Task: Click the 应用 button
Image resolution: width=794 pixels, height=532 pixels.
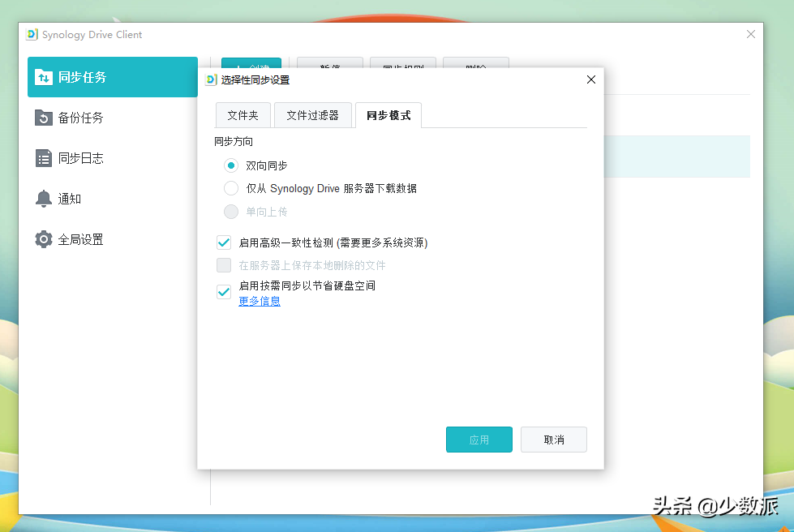Action: [479, 440]
